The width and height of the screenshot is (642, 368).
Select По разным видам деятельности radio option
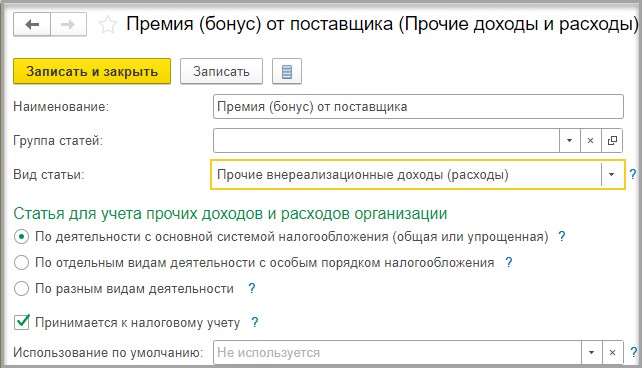click(21, 289)
